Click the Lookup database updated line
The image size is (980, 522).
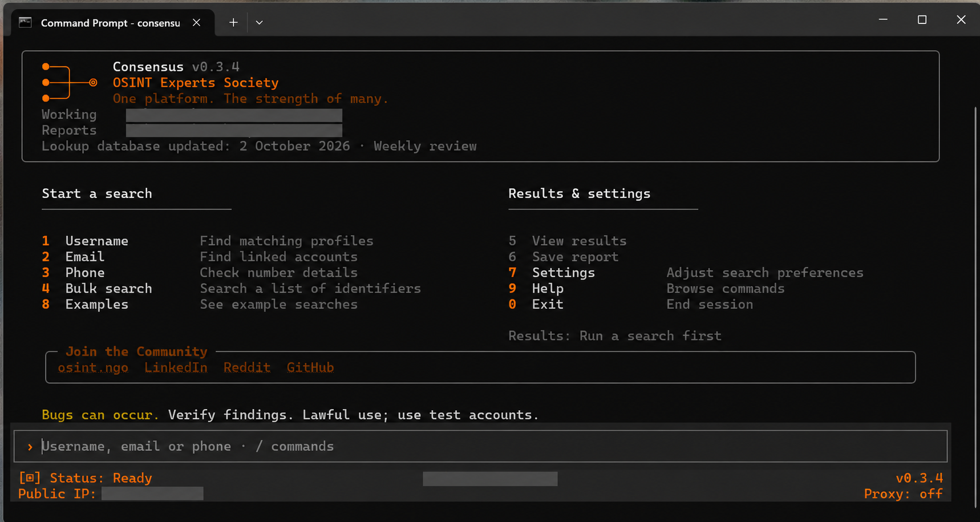point(259,146)
